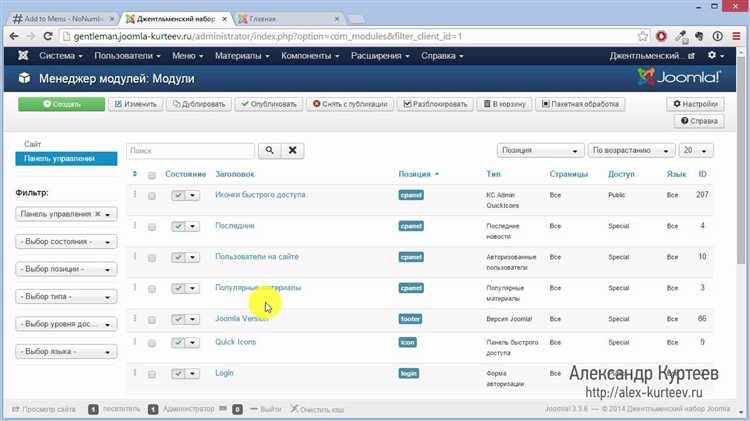Screen dimensions: 750x421
Task: Toggle published status of Иконки быстрого доступа
Action: 178,195
